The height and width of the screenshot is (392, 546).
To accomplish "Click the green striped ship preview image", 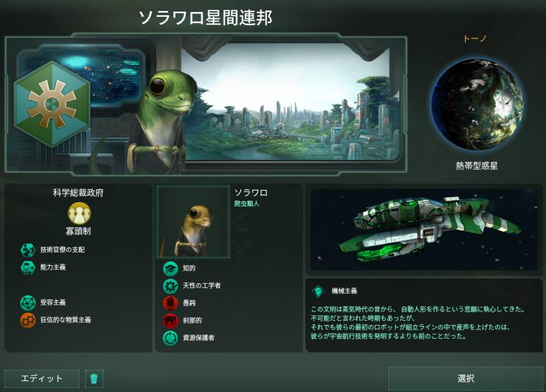I will [424, 229].
